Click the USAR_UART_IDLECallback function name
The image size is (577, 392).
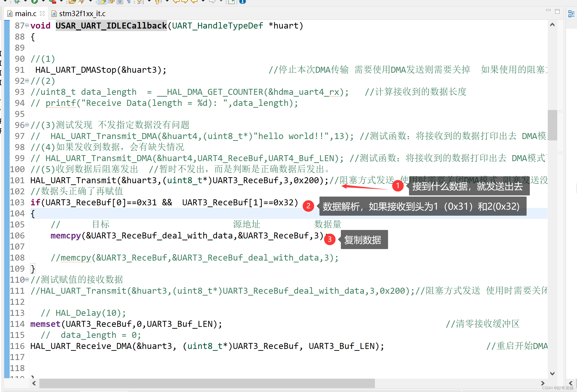click(111, 26)
